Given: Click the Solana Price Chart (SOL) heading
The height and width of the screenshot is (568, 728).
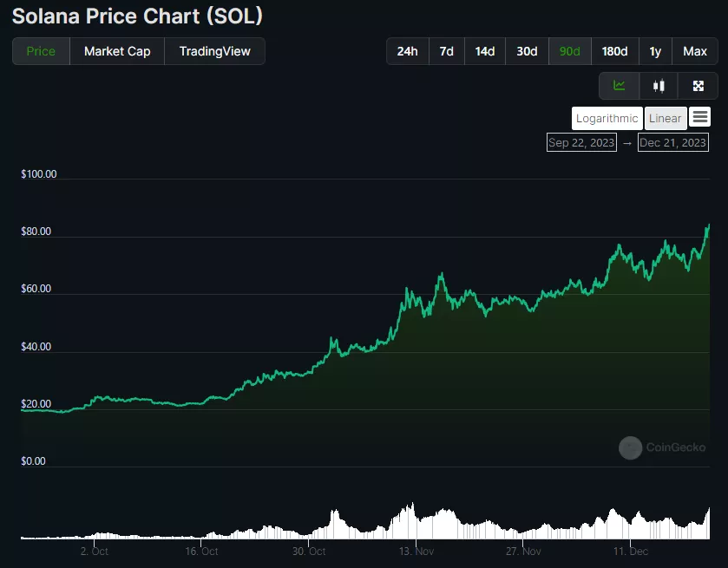Looking at the screenshot, I should [x=137, y=16].
